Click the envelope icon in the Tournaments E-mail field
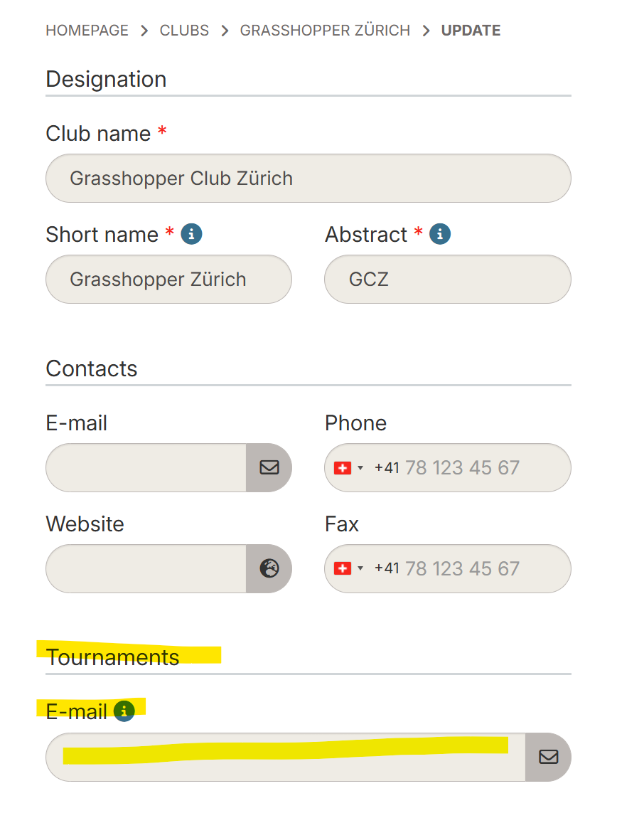The image size is (644, 818). [x=548, y=757]
